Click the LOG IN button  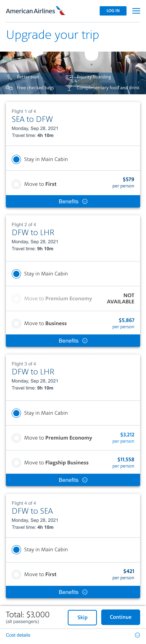(113, 11)
